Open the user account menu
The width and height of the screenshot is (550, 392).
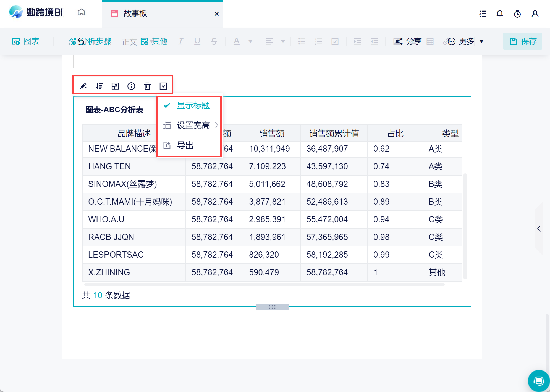click(x=535, y=14)
